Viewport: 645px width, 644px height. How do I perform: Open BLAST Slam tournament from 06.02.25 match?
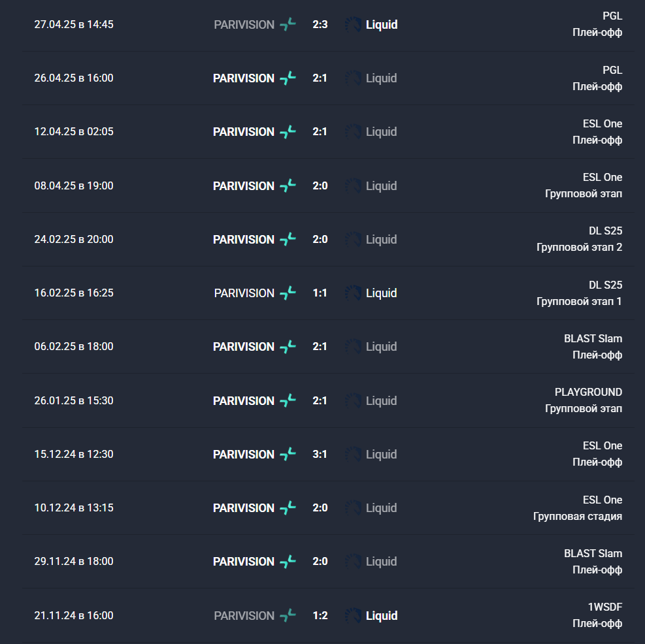pyautogui.click(x=593, y=339)
